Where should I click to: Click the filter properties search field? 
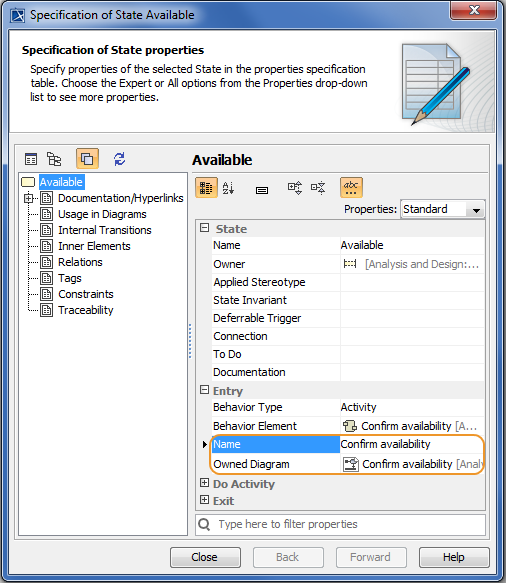[x=340, y=524]
